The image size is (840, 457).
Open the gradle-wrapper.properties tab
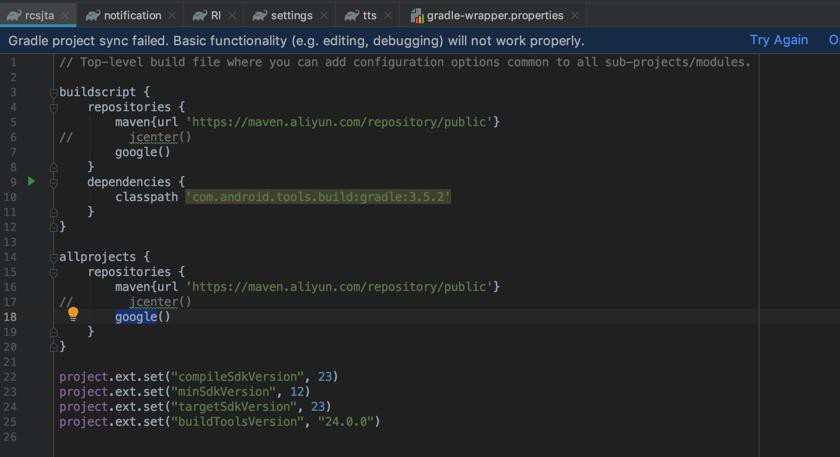point(495,16)
